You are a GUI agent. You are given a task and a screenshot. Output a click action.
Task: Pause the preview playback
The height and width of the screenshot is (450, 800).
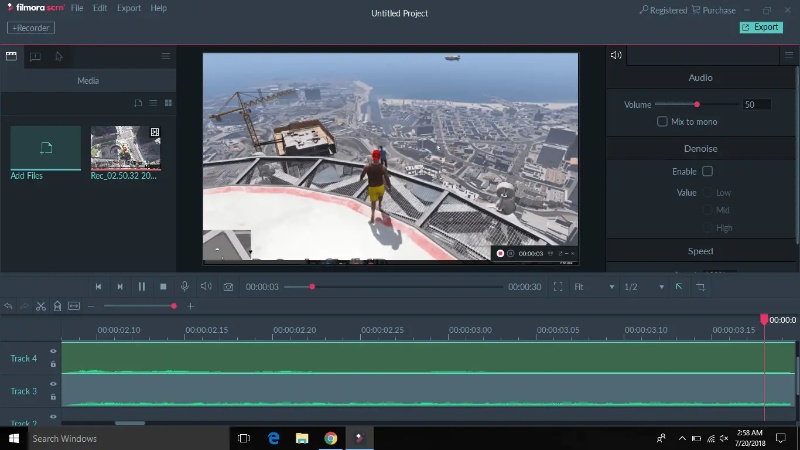click(142, 287)
